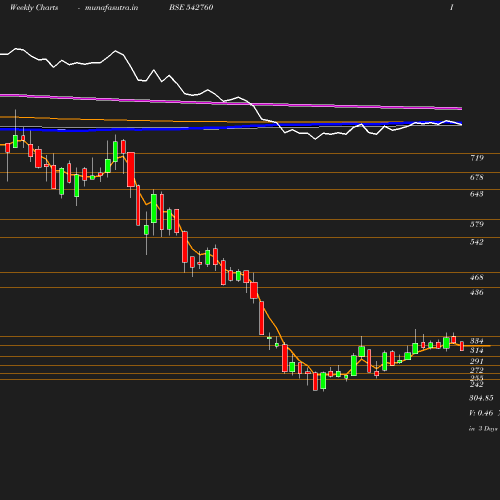Click the 304.85 last price value
Image resolution: width=500 pixels, height=500 pixels.
pyautogui.click(x=481, y=398)
